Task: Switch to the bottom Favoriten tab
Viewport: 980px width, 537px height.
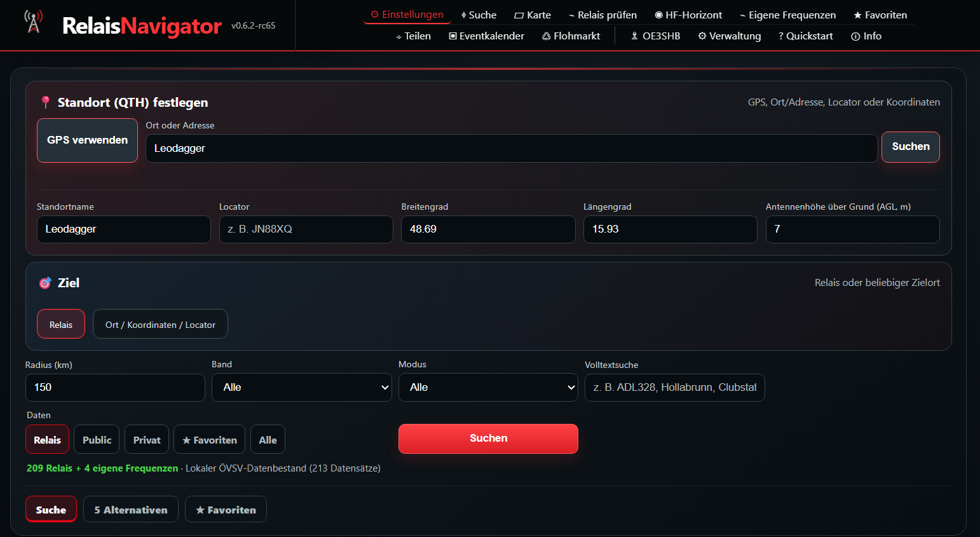Action: pos(226,509)
